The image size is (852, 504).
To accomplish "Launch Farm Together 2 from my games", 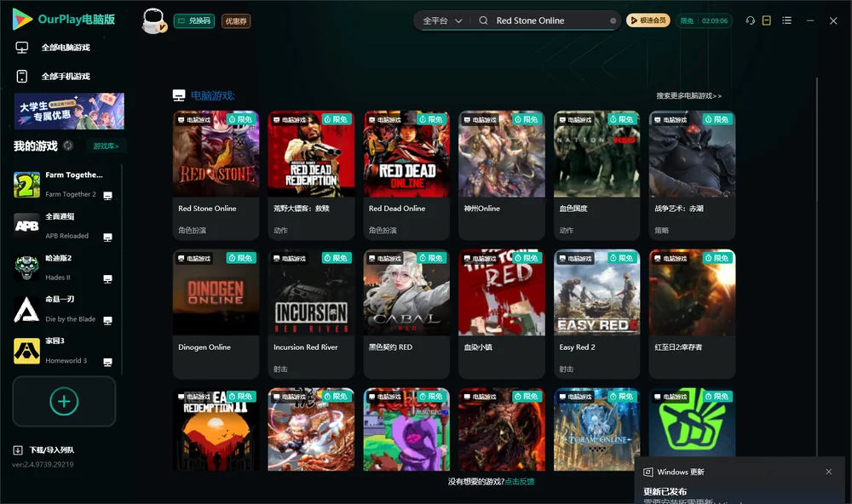I will (x=64, y=185).
